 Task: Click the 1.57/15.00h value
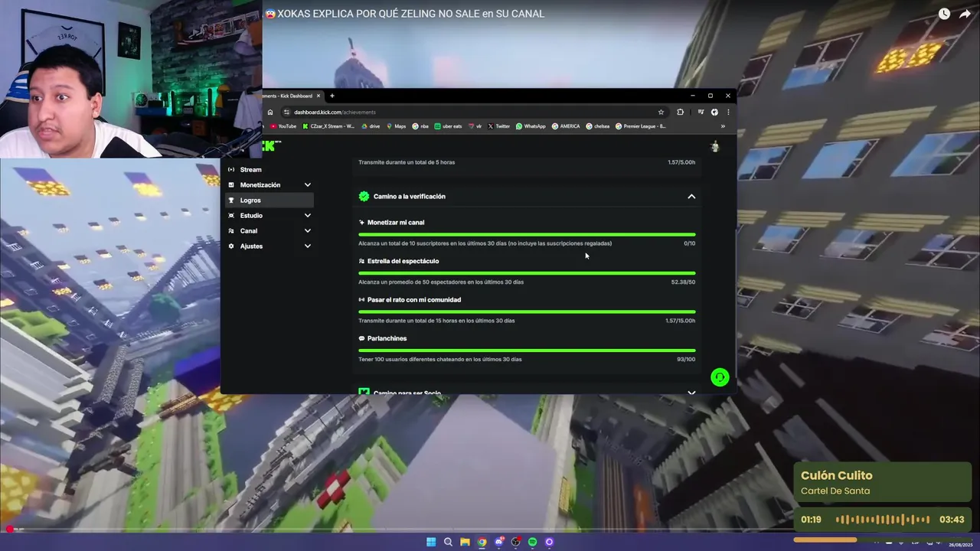681,321
